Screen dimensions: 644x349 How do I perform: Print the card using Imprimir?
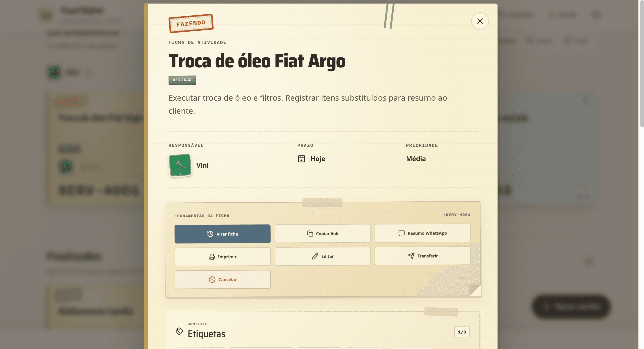click(x=222, y=257)
